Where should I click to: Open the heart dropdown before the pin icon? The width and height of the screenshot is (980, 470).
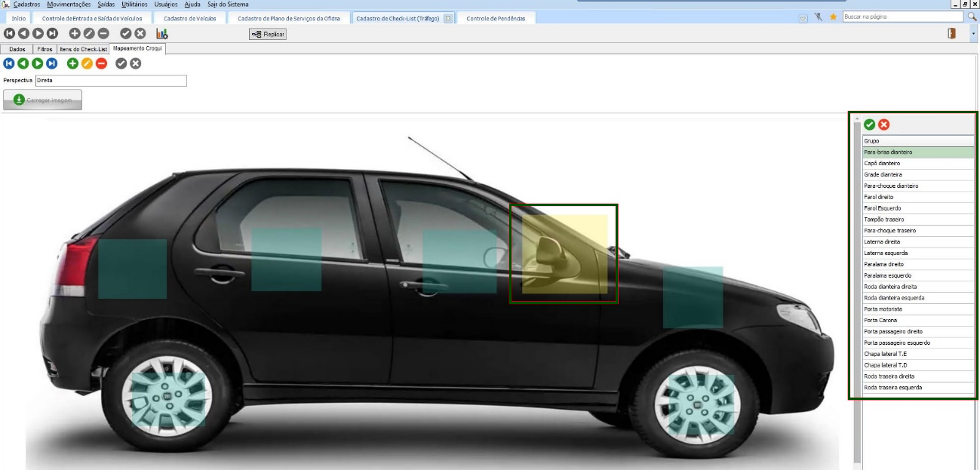point(803,17)
